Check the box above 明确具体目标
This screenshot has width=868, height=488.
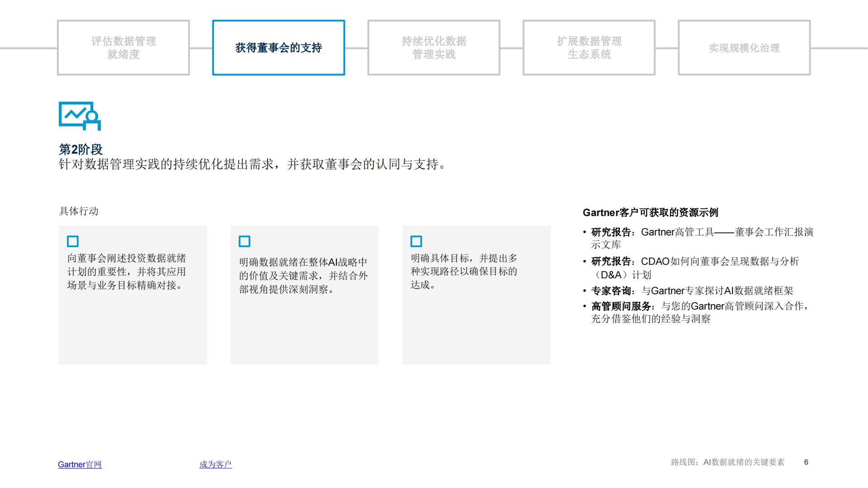click(x=416, y=241)
